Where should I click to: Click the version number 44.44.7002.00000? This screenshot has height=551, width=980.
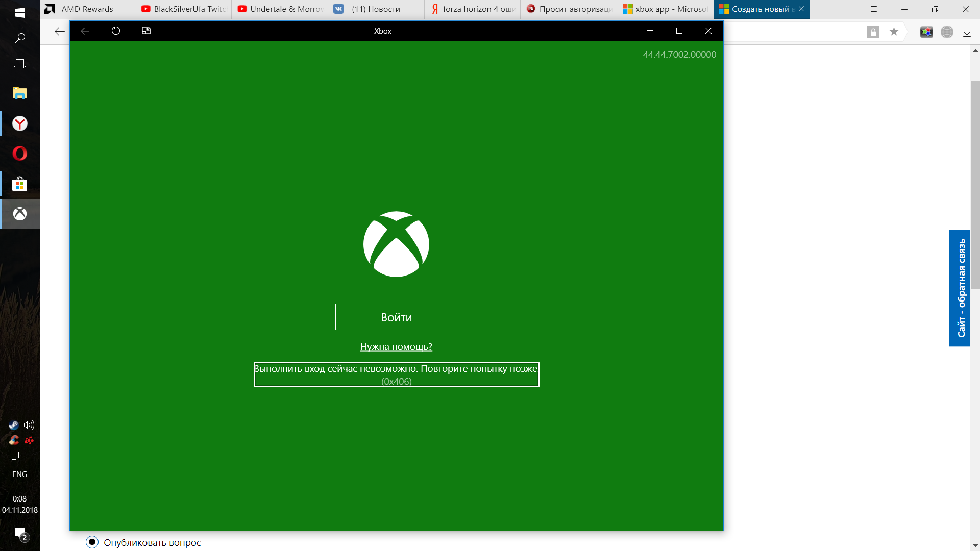(679, 55)
